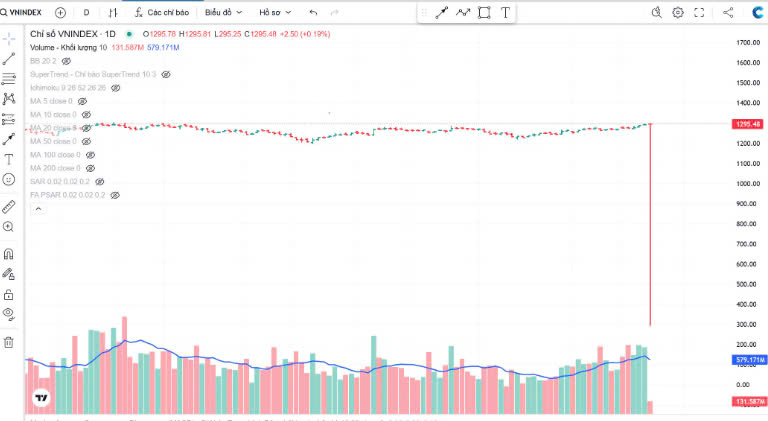
Task: Show the MA 10 close indicator
Action: pyautogui.click(x=86, y=115)
